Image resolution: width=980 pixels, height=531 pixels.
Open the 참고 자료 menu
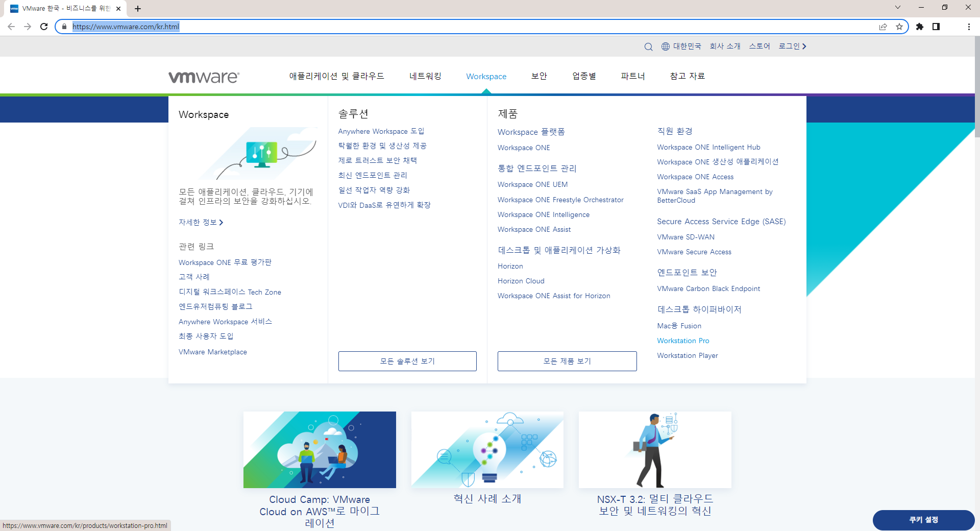click(687, 76)
